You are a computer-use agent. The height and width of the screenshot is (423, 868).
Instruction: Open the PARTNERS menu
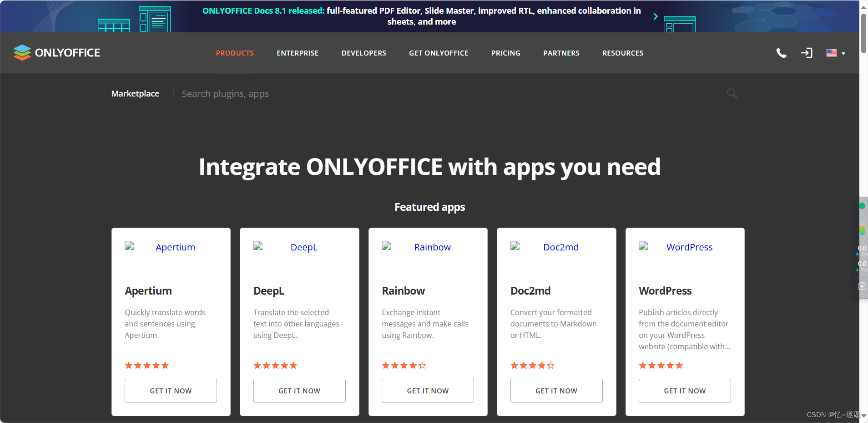pos(561,53)
